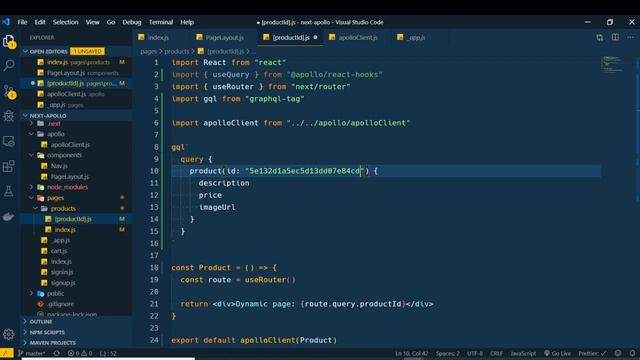Open editor More Actions ellipsis
Viewport: 640px width, 360px height.
pos(631,38)
